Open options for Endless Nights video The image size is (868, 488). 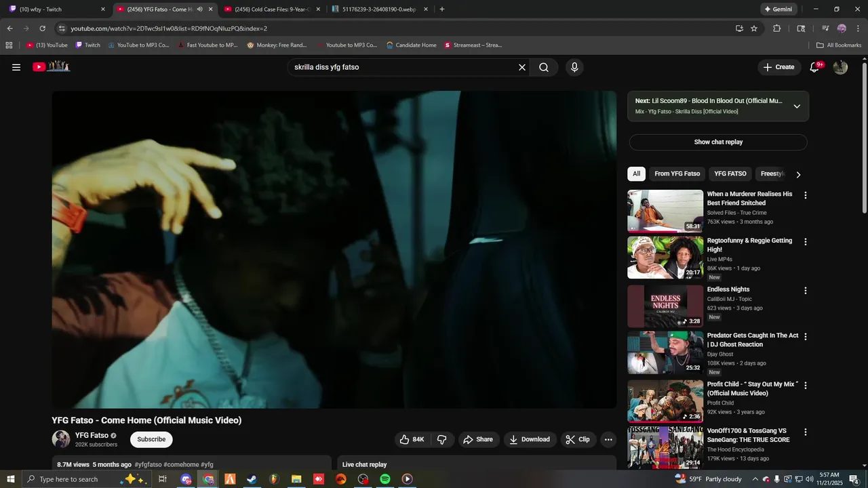click(806, 291)
